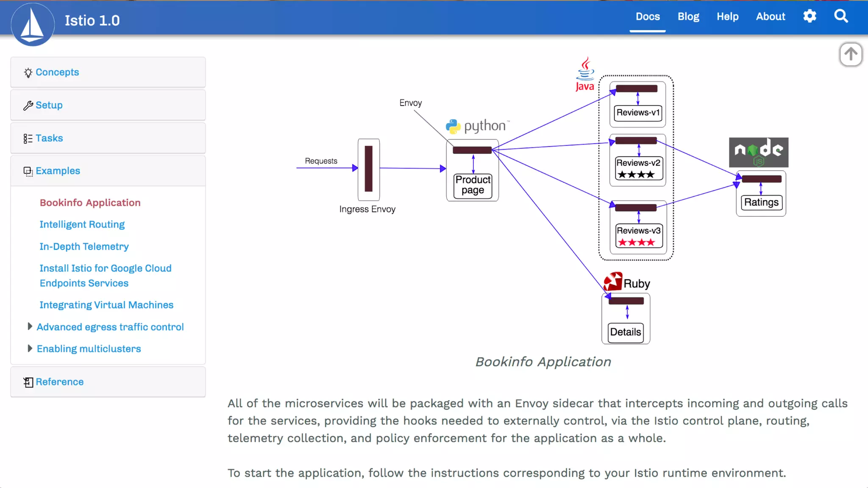Open the Docs tab

647,17
